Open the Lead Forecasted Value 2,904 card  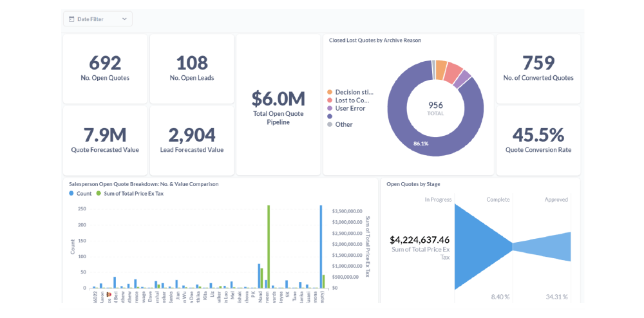tap(192, 140)
